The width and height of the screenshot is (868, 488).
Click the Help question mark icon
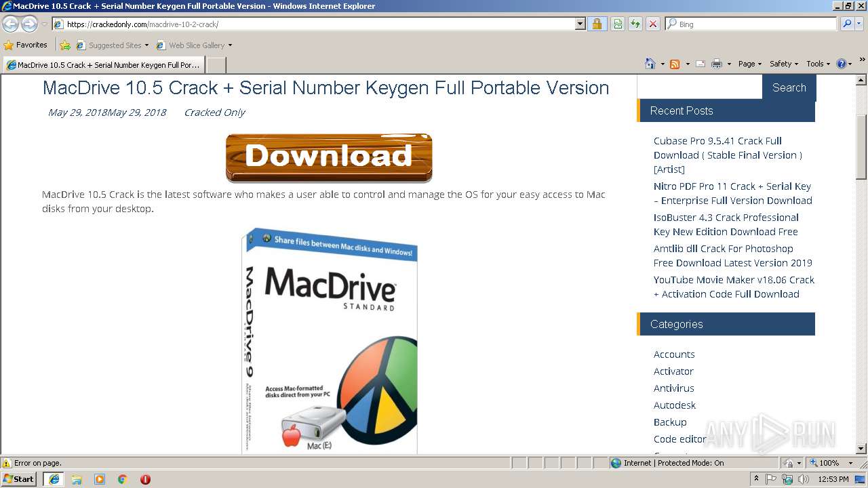(x=842, y=64)
